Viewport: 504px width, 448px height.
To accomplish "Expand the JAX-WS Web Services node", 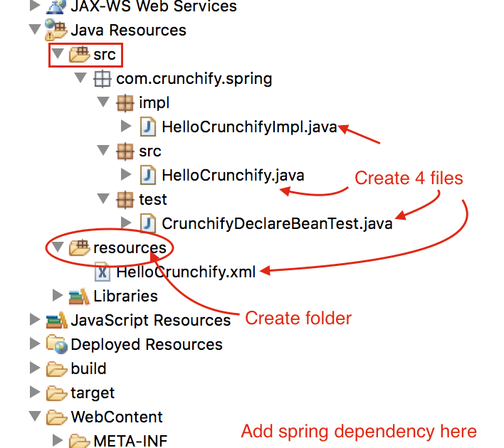I will pos(35,6).
